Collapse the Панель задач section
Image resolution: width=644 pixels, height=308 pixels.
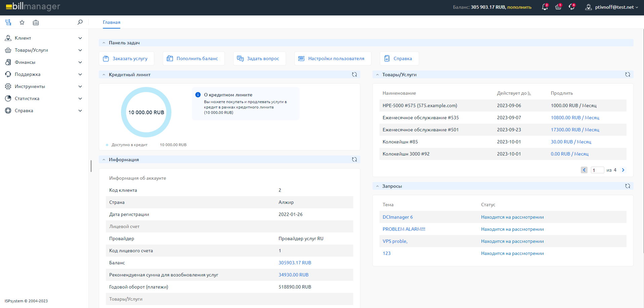pyautogui.click(x=104, y=43)
